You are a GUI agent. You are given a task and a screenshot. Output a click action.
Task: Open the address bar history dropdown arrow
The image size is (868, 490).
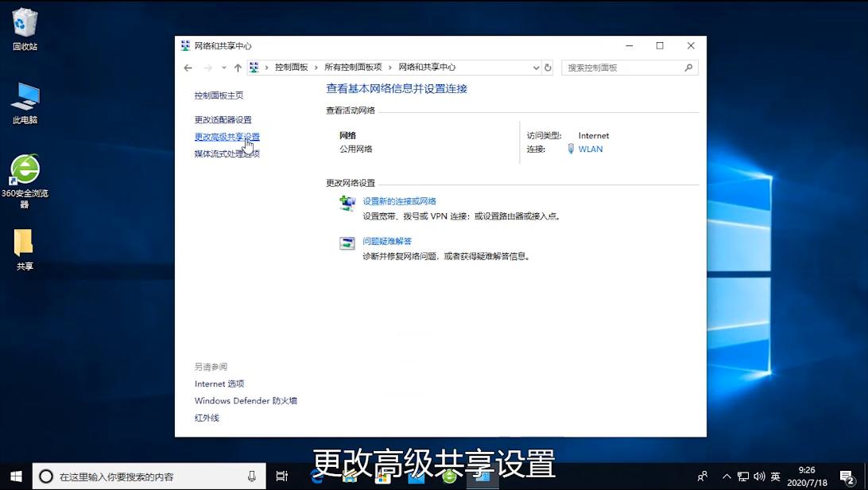tap(536, 68)
